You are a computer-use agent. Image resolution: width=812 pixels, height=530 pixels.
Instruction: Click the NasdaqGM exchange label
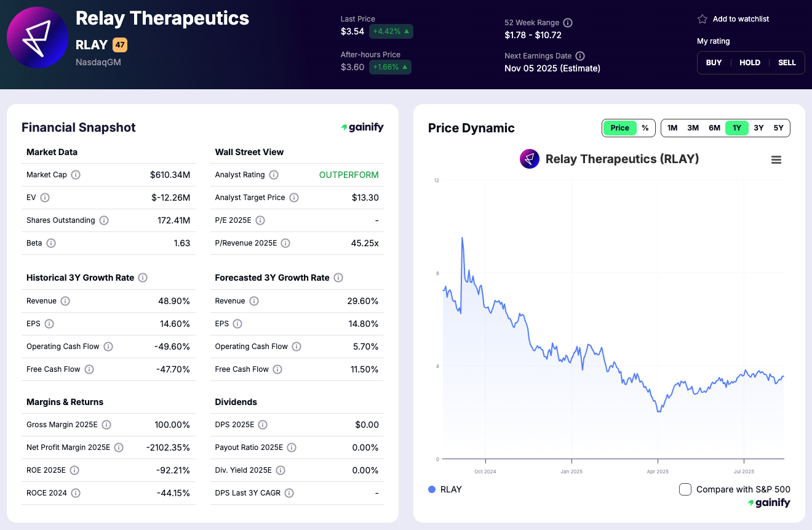[98, 62]
